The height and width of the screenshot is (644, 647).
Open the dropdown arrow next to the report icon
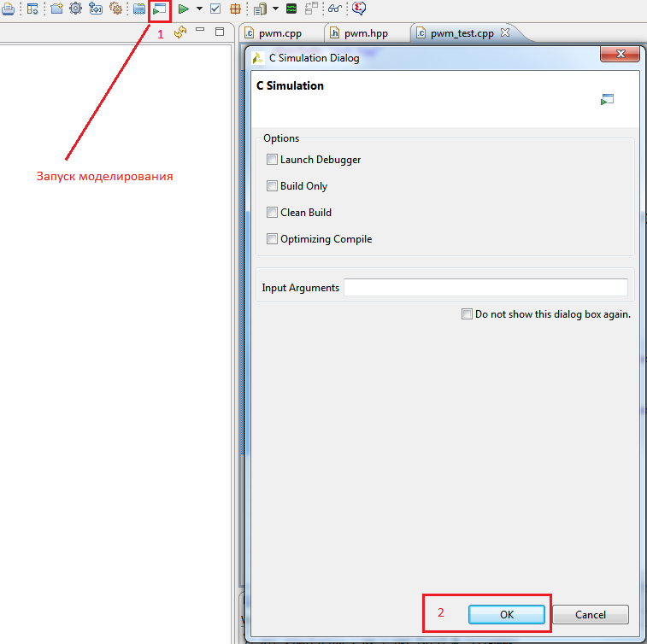275,9
